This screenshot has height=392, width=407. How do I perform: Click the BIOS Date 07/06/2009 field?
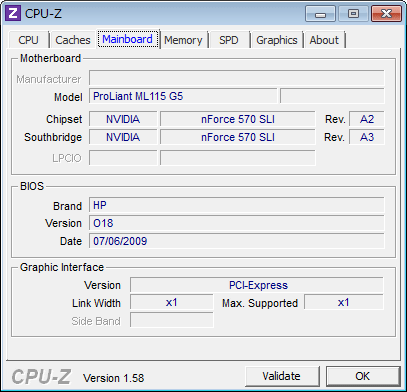point(237,241)
